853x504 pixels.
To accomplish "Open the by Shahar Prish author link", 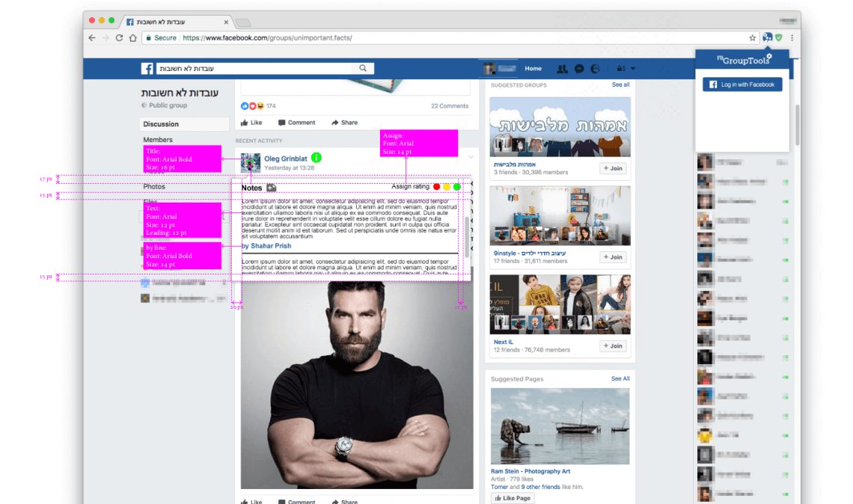I will click(266, 246).
